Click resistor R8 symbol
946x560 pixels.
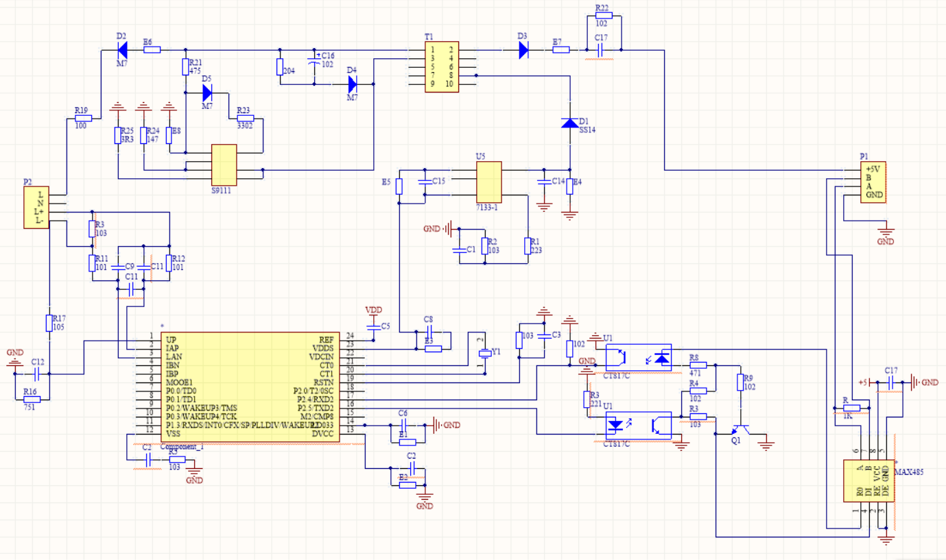pyautogui.click(x=698, y=365)
